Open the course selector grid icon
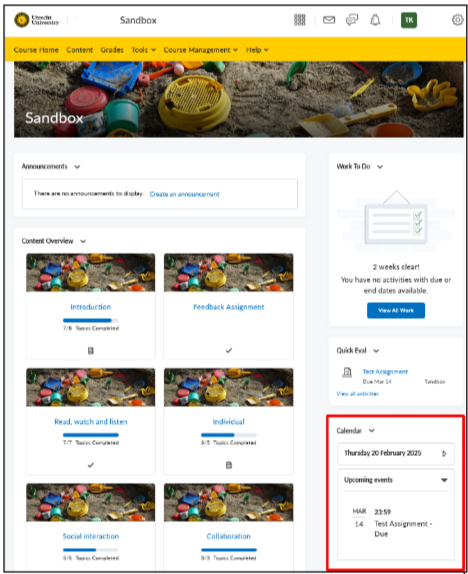 pos(300,20)
